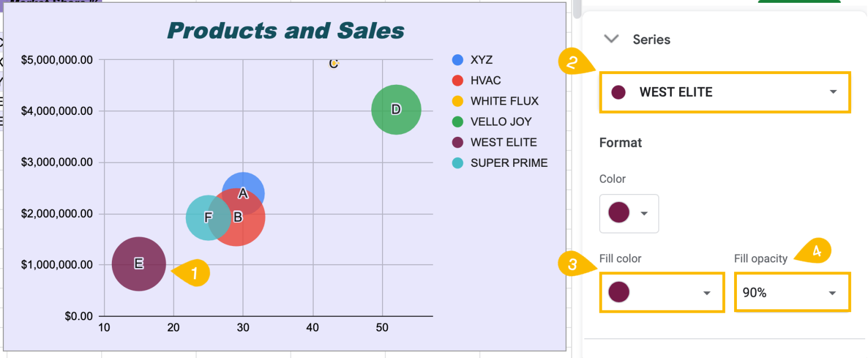868x358 pixels.
Task: Select bubble D on the chart
Action: pos(396,110)
